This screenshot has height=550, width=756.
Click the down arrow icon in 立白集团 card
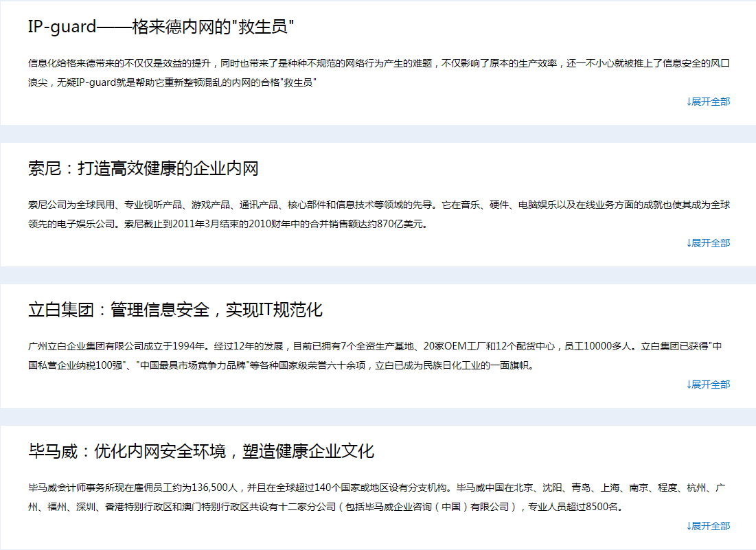[x=689, y=385]
